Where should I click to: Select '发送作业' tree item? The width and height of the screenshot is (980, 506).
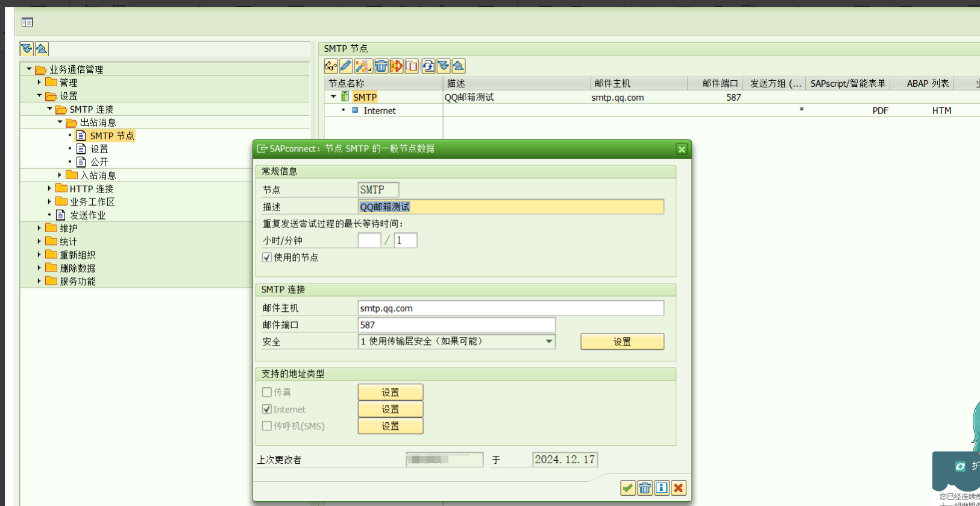coord(87,215)
